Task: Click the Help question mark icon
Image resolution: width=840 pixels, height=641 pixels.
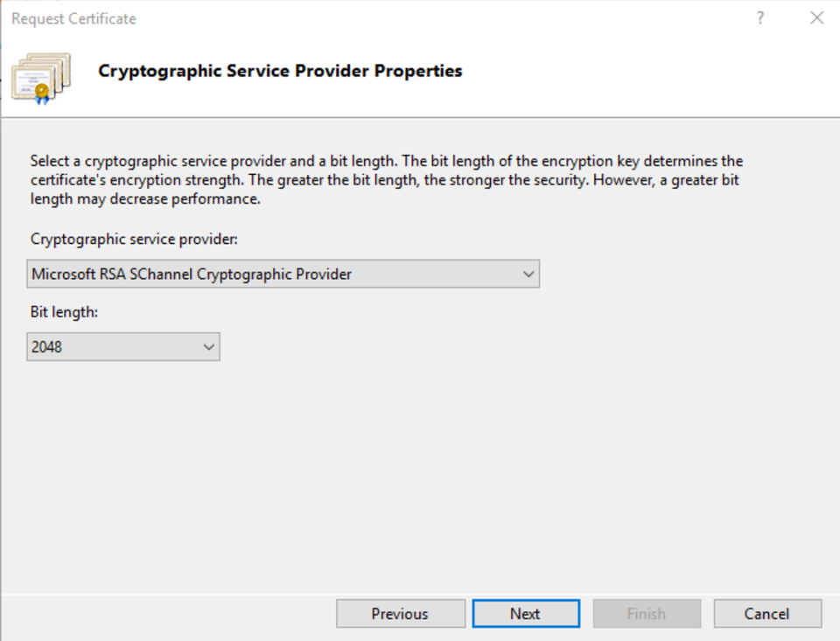Action: 759,17
